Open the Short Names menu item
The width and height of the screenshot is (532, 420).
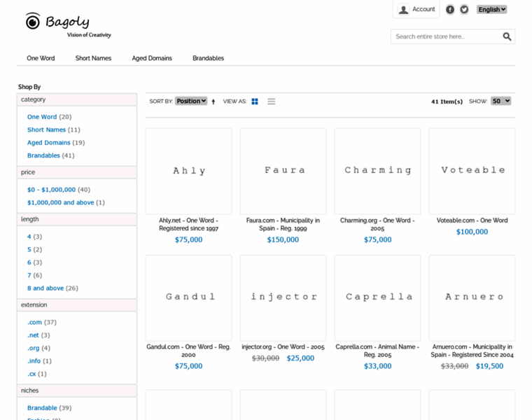click(x=93, y=58)
